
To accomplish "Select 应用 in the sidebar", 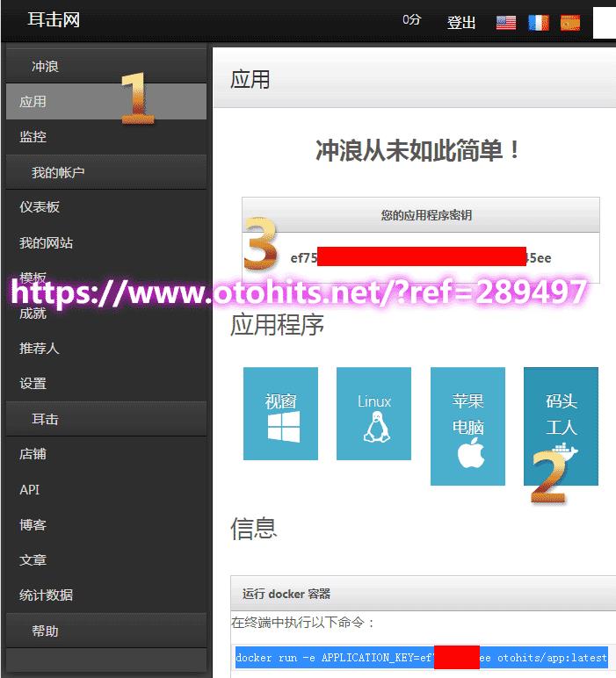I will click(106, 102).
